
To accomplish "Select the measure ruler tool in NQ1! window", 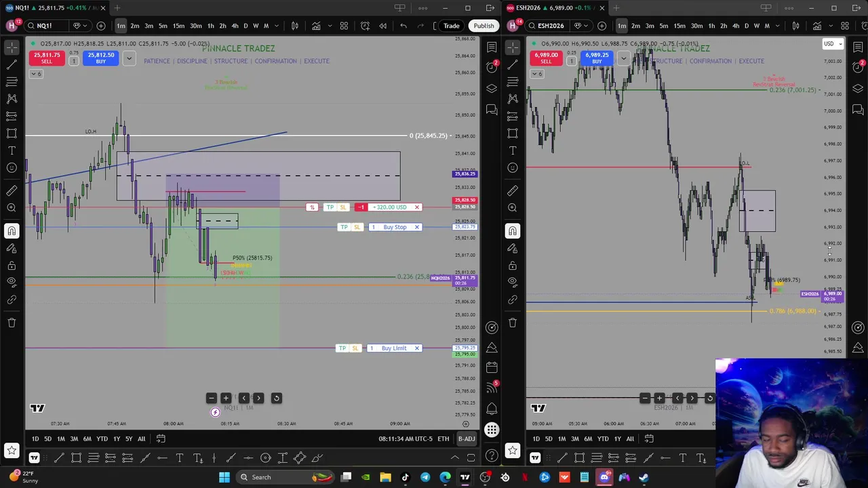I will (x=12, y=190).
